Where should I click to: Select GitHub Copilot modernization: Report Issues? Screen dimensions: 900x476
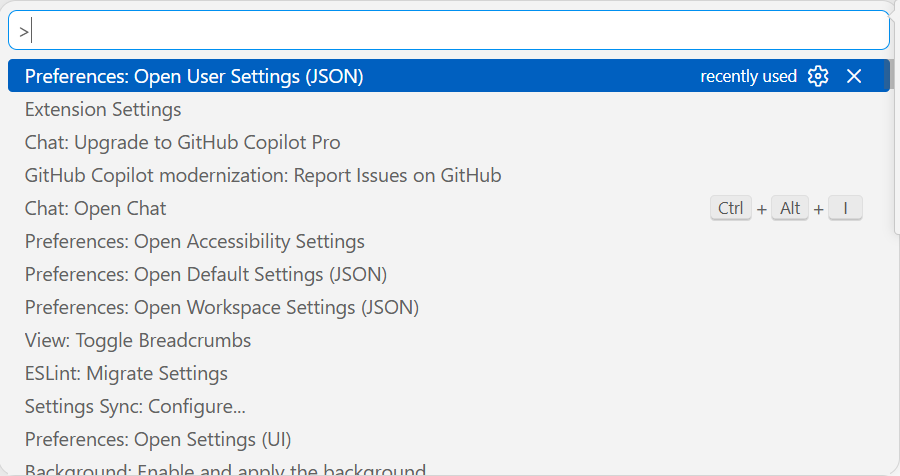click(263, 175)
